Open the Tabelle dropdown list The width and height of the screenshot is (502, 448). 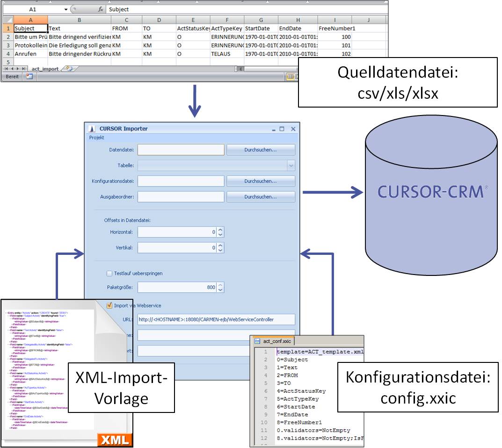coord(291,166)
